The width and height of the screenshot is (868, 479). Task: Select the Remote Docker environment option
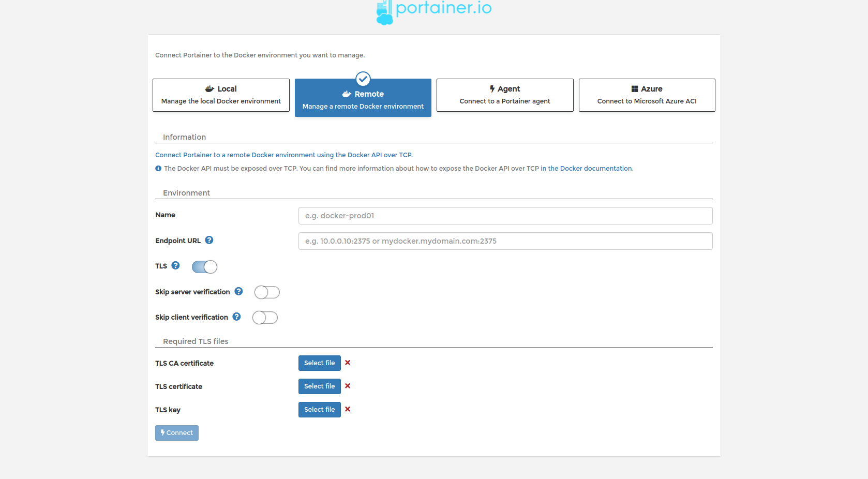(363, 98)
